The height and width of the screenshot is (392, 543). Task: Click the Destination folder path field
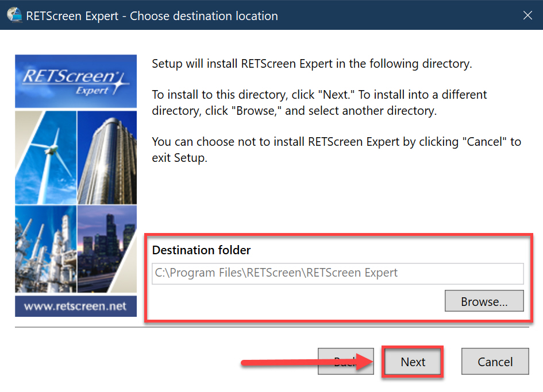(x=338, y=273)
